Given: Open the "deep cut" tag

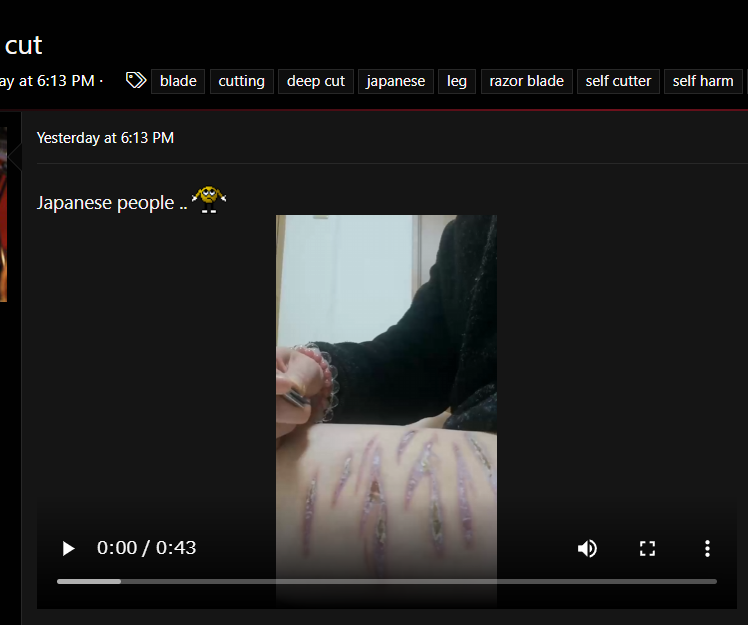Looking at the screenshot, I should (x=316, y=81).
